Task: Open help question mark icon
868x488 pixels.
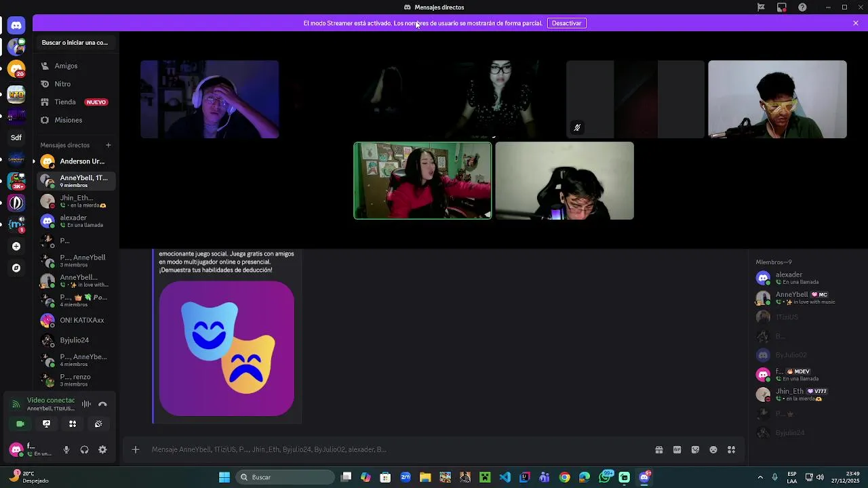Action: coord(802,7)
